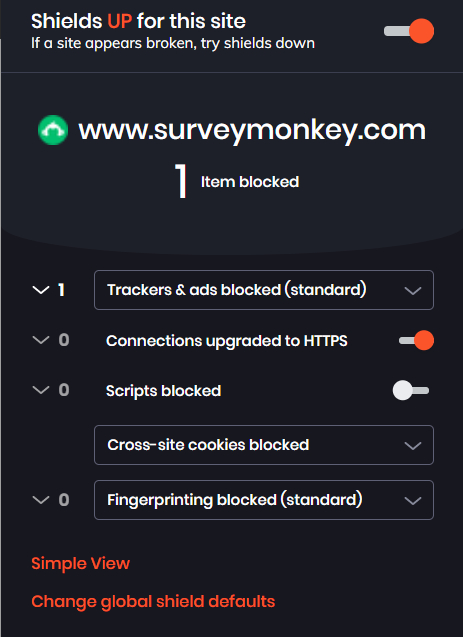The image size is (463, 637).
Task: Expand the trackers & ads blocked list chevron
Action: [x=41, y=290]
